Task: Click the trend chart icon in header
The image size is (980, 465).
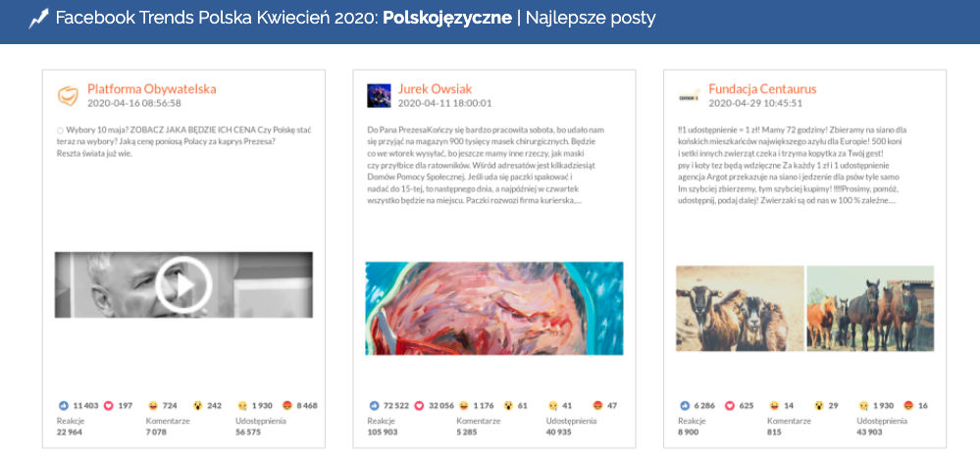Action: click(x=38, y=19)
